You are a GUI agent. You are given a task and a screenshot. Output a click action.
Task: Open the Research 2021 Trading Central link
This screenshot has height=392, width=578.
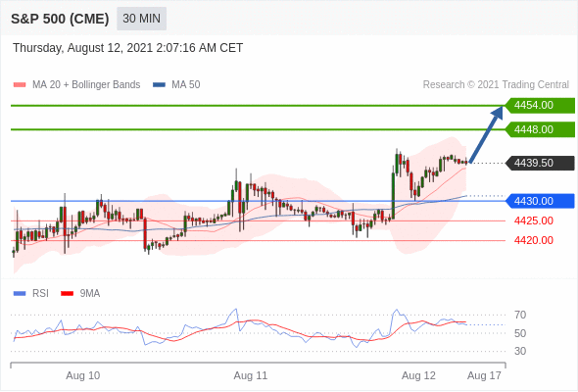[x=496, y=85]
